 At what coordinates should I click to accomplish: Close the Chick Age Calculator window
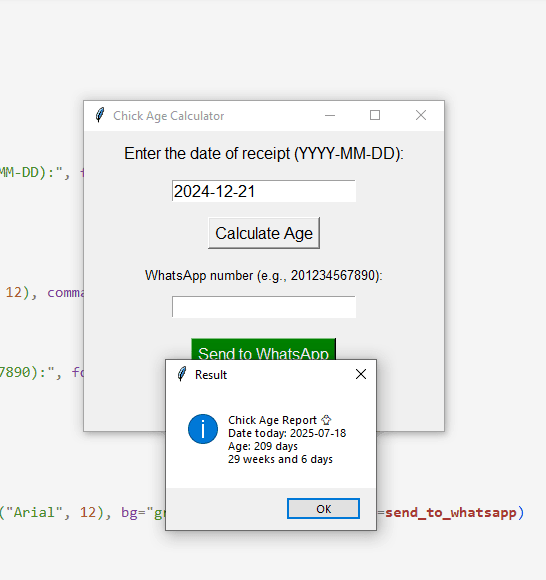coord(421,115)
